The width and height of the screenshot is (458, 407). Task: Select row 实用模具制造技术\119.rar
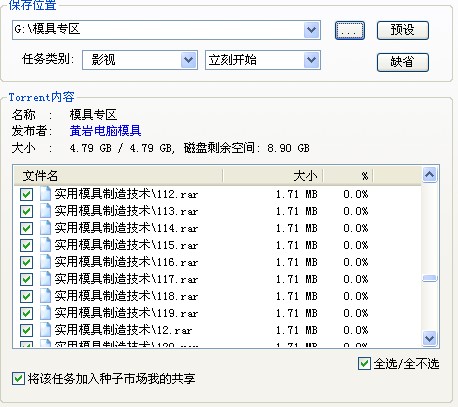(x=218, y=313)
